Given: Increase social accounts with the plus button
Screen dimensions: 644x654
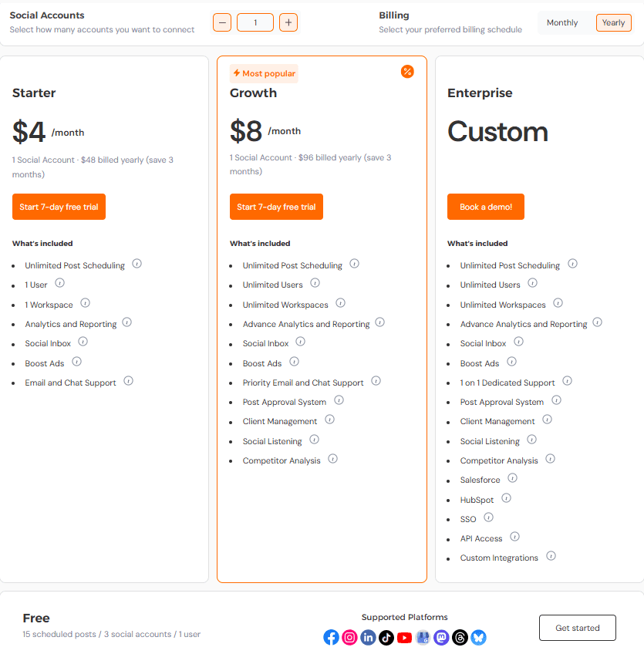Looking at the screenshot, I should point(288,22).
